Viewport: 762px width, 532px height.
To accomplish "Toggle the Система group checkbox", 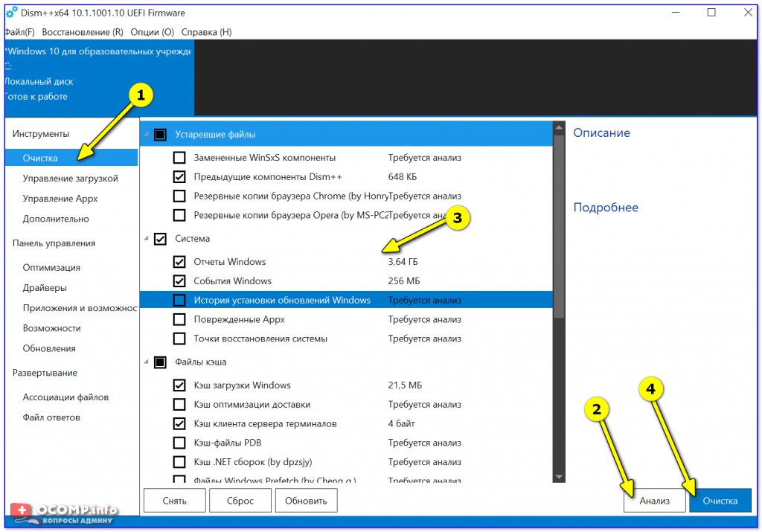I will pos(161,239).
